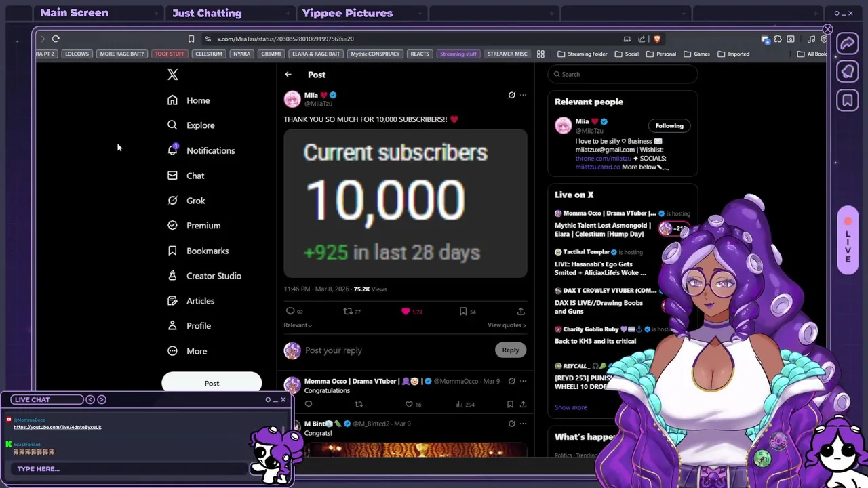Viewport: 868px width, 488px height.
Task: Share Miia's post with share icon
Action: [521, 311]
